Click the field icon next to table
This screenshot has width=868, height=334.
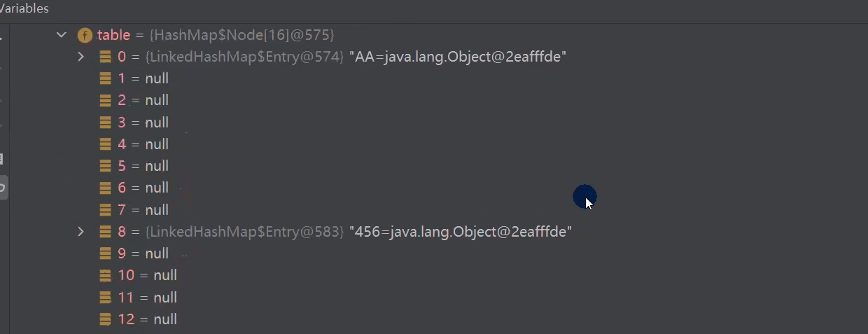pos(85,35)
